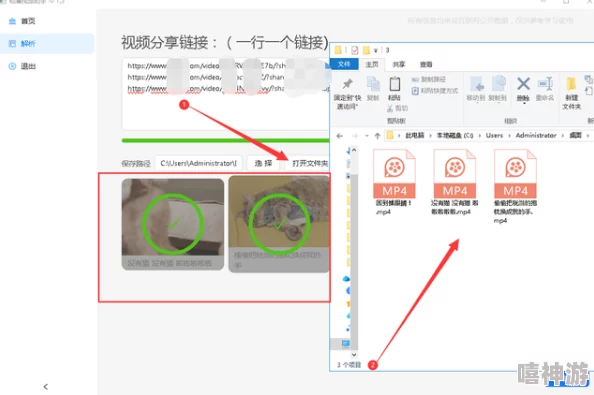This screenshot has width=594, height=395.
Task: Expand the small arrow under 删除
Action: [x=524, y=103]
